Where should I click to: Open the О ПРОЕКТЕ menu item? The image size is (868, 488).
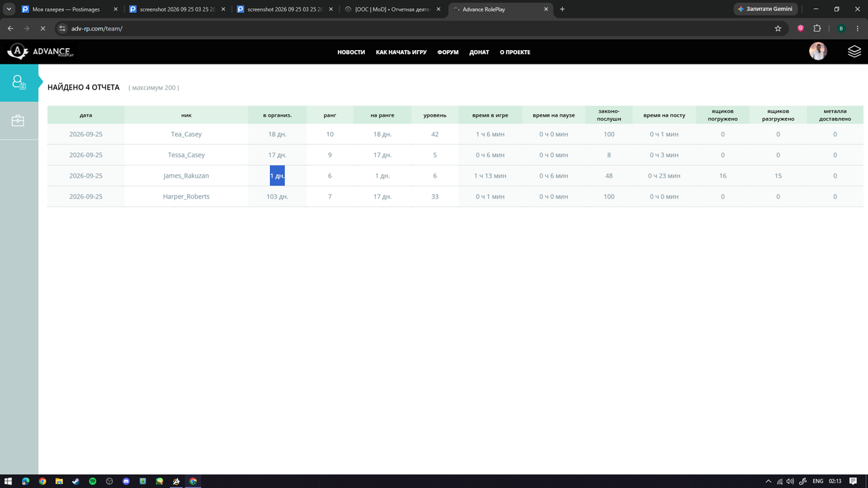[515, 52]
